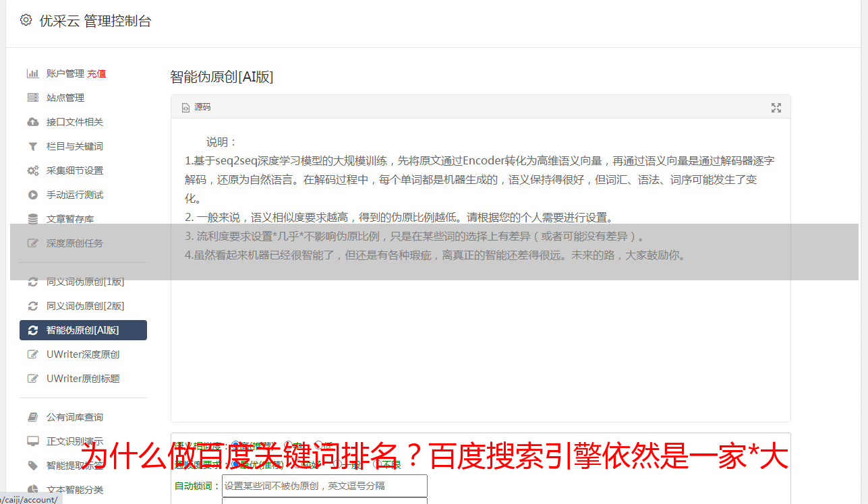
Task: Click the red 充值 recharge link
Action: pos(96,73)
